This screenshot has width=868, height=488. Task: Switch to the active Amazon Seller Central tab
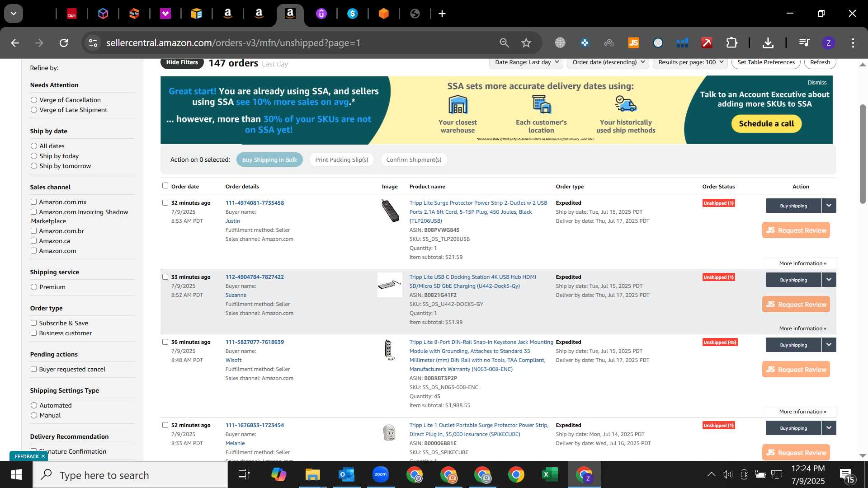[290, 14]
